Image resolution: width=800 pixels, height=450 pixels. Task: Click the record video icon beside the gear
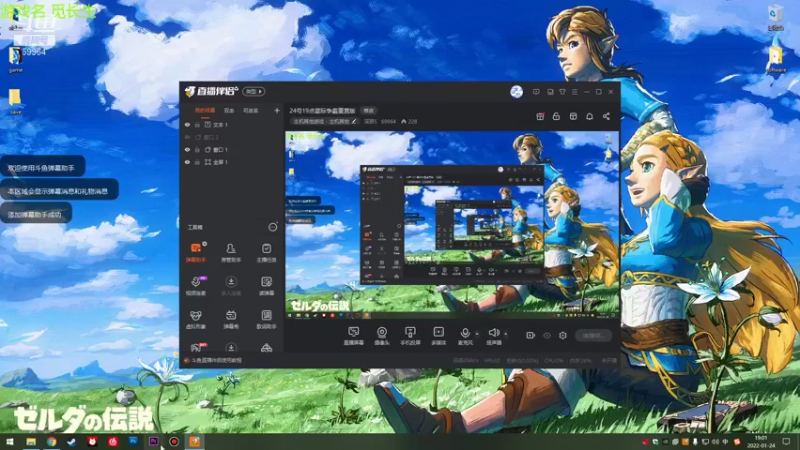530,335
